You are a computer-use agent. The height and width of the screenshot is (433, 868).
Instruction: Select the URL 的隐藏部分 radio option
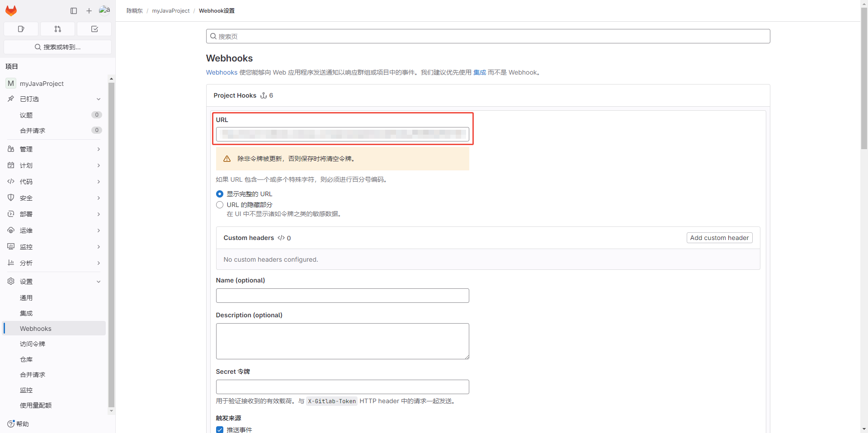tap(220, 205)
